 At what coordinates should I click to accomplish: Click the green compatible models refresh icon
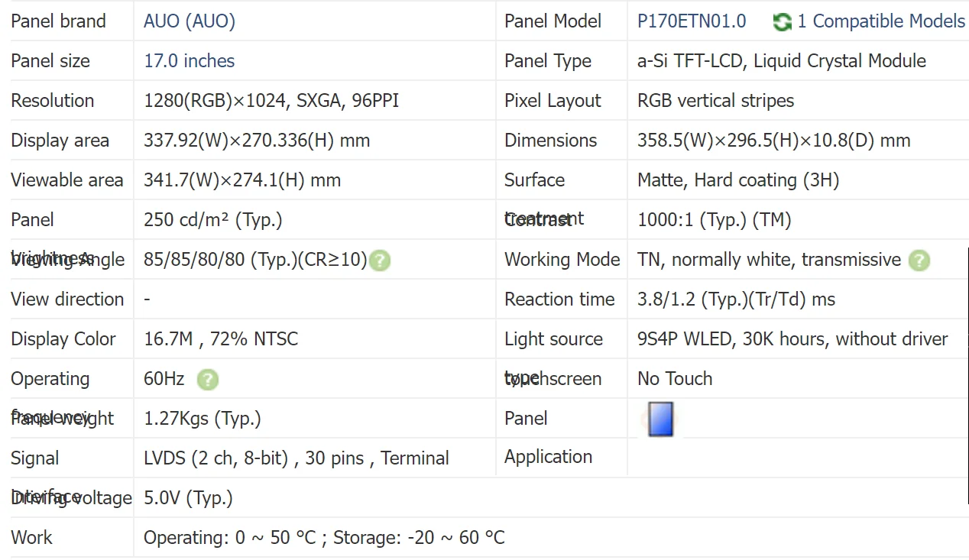click(782, 22)
